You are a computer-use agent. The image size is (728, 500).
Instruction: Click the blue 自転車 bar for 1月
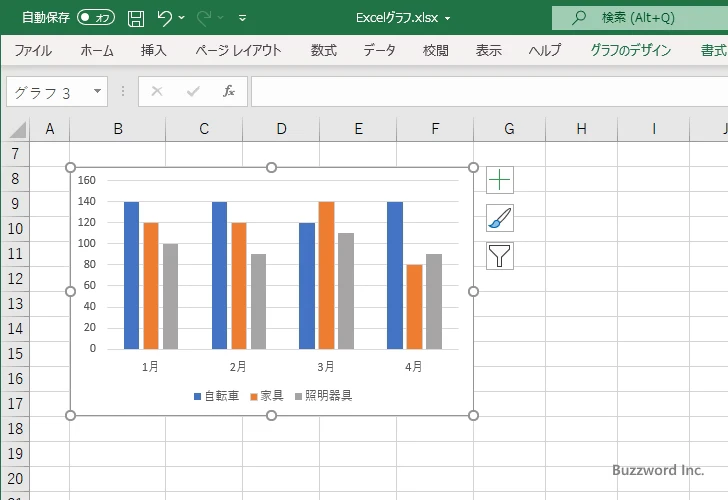click(131, 275)
